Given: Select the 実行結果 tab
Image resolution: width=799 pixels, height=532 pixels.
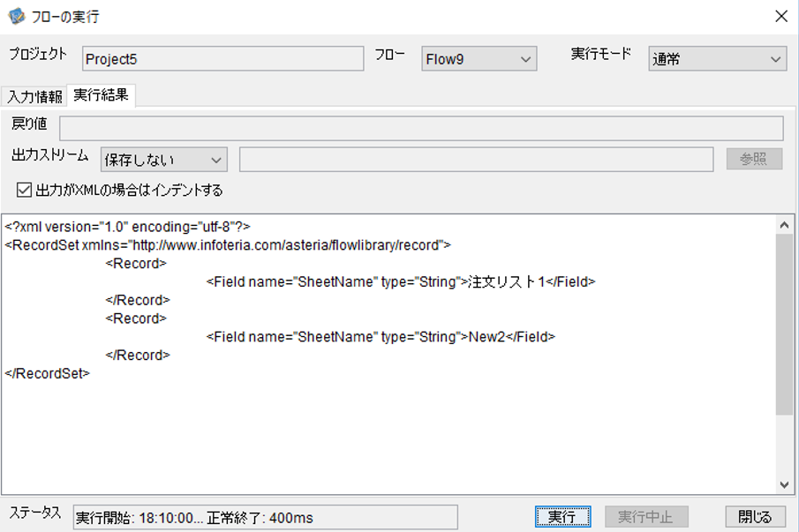Looking at the screenshot, I should (x=101, y=95).
